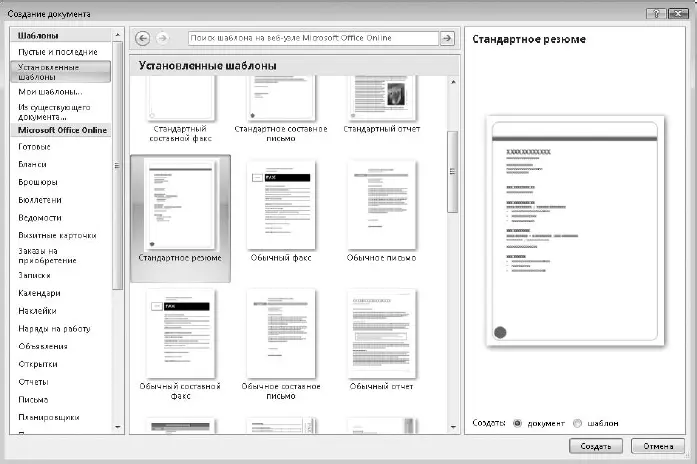697x464 pixels.
Task: Open the Визитные карточки category
Action: (x=54, y=235)
